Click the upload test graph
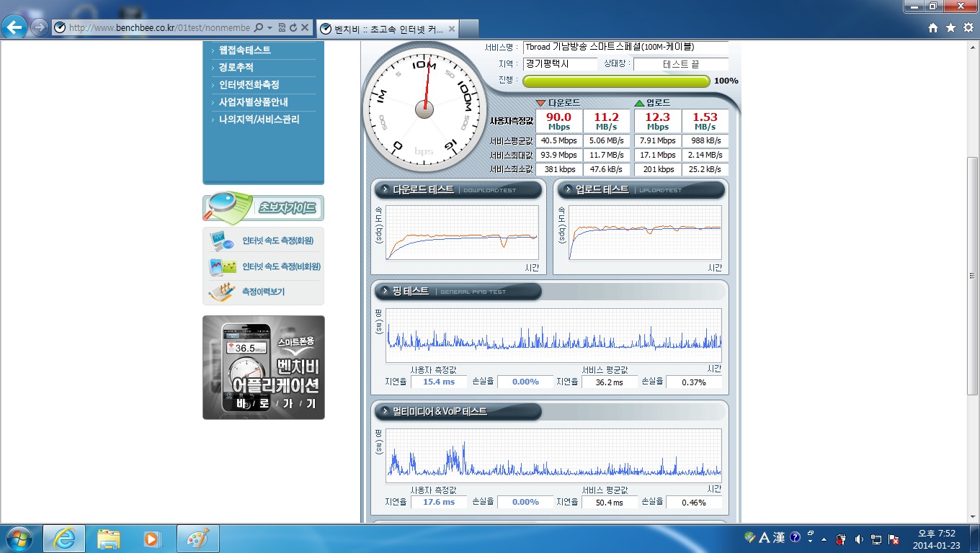Viewport: 980px width, 553px height. pos(645,233)
